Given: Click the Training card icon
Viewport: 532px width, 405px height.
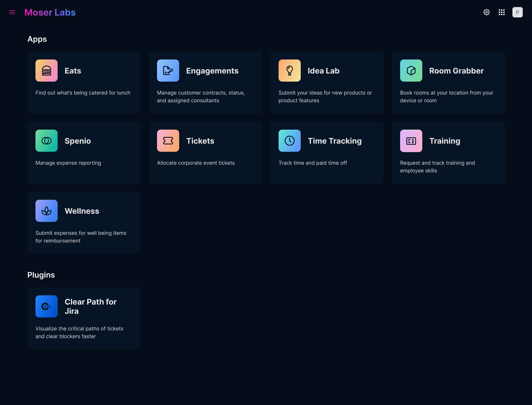Looking at the screenshot, I should [x=411, y=141].
